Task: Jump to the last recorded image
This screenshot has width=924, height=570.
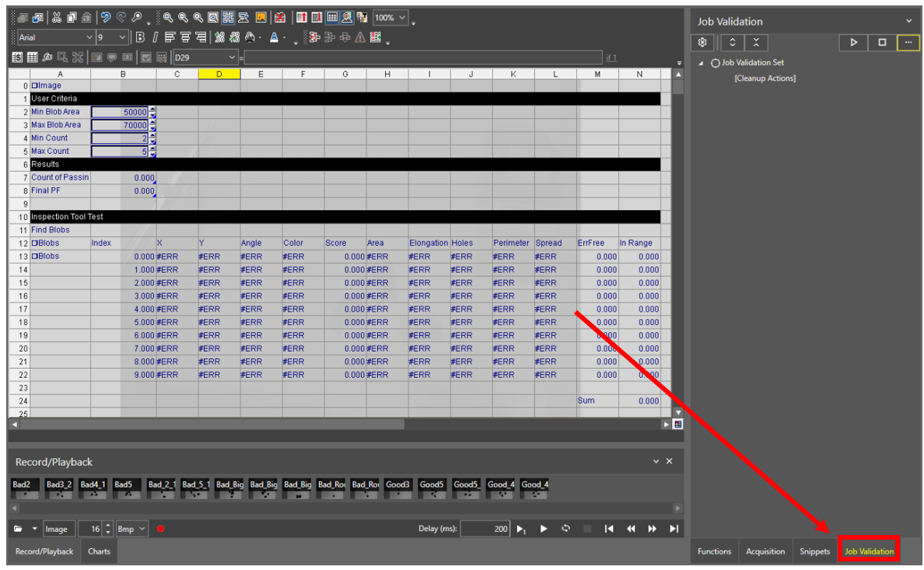Action: click(x=674, y=530)
